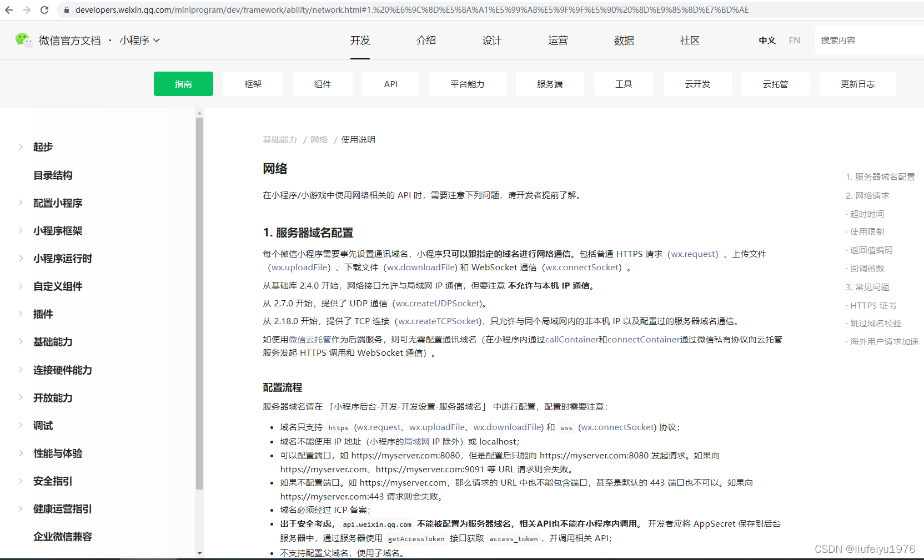Expand the 健康运营指引 sidebar section
This screenshot has width=924, height=560.
click(21, 509)
